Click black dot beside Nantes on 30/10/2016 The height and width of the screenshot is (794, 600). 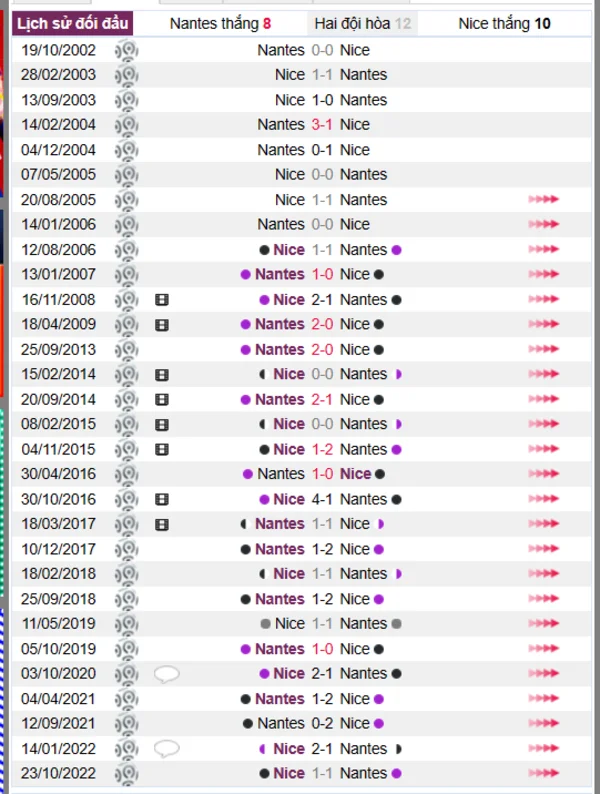[x=396, y=499]
